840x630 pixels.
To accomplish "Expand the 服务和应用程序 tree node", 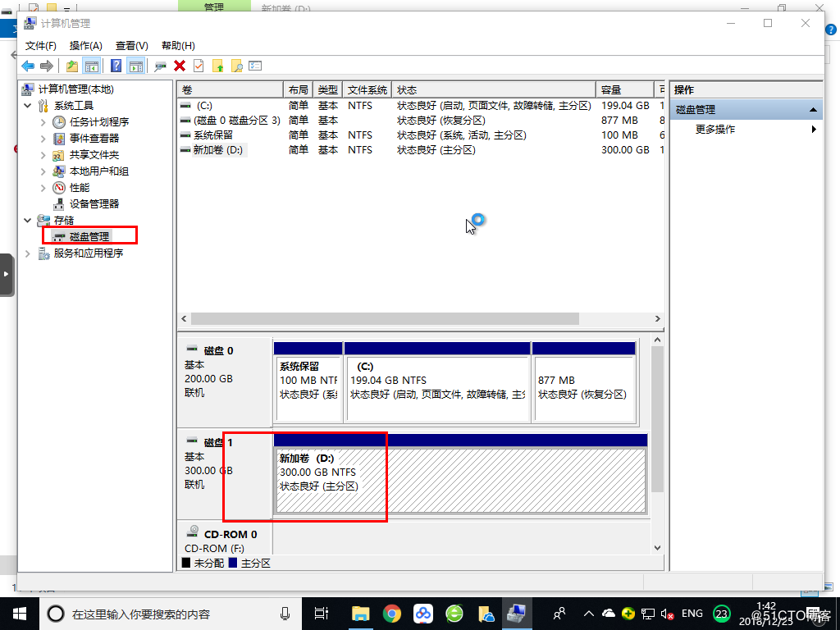I will (28, 253).
